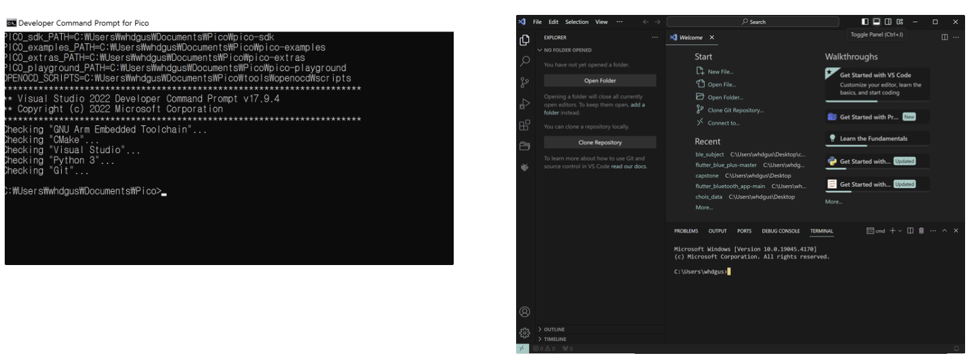980x364 pixels.
Task: Toggle Panel layout button
Action: click(876, 22)
